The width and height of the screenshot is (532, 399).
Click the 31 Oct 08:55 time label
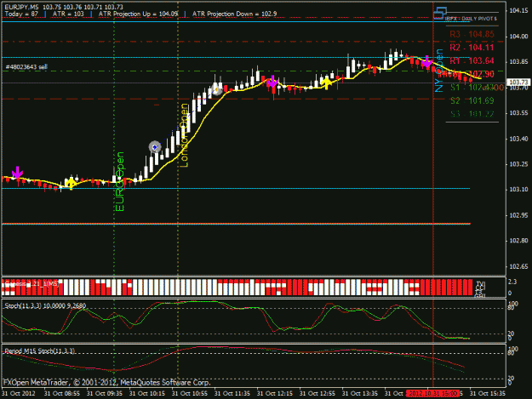62,393
